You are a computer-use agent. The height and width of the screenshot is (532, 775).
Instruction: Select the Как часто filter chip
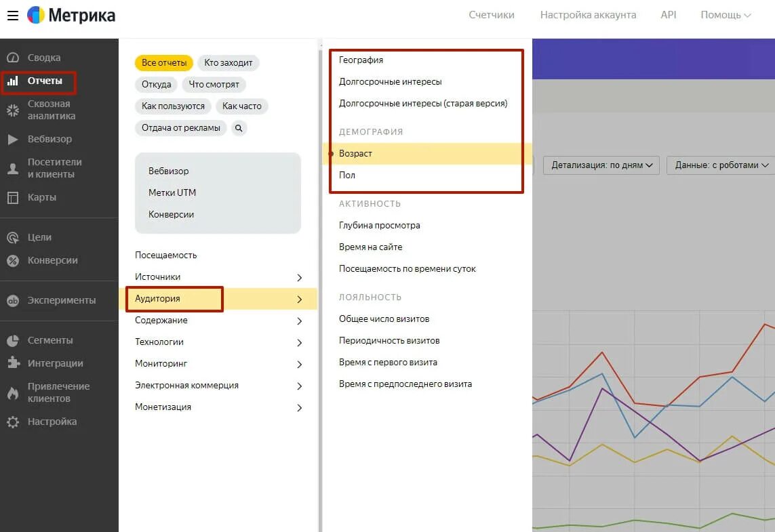click(x=241, y=106)
